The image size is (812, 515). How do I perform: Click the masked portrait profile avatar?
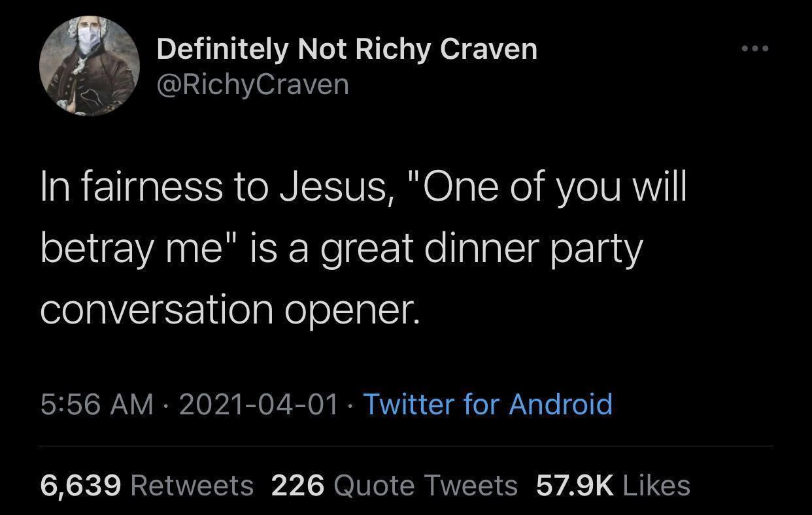tap(89, 66)
